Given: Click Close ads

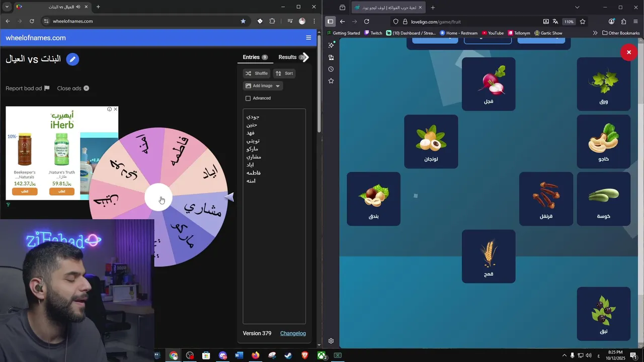Looking at the screenshot, I should pyautogui.click(x=73, y=88).
